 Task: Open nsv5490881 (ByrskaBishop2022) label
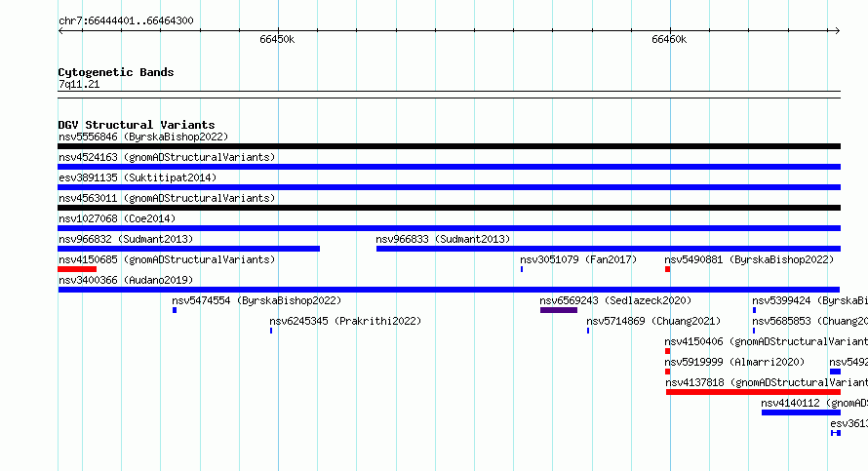749,259
